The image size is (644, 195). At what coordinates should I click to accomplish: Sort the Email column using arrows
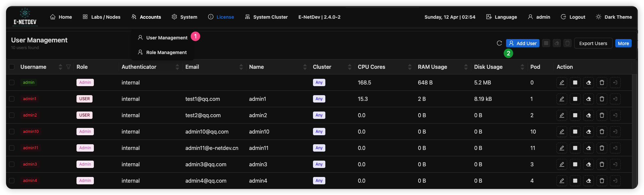pos(241,67)
